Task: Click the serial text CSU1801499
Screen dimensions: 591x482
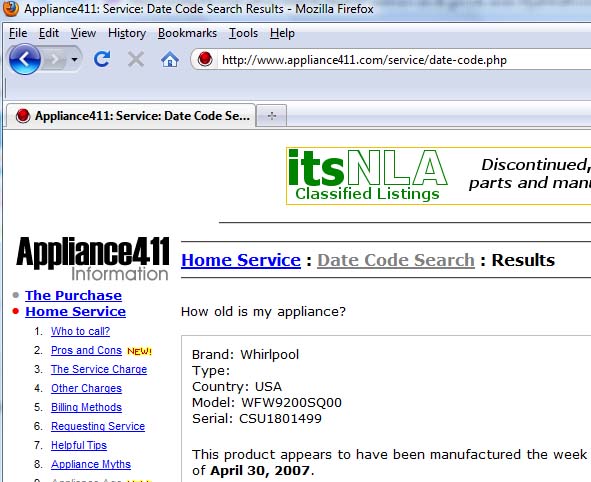Action: [x=280, y=419]
